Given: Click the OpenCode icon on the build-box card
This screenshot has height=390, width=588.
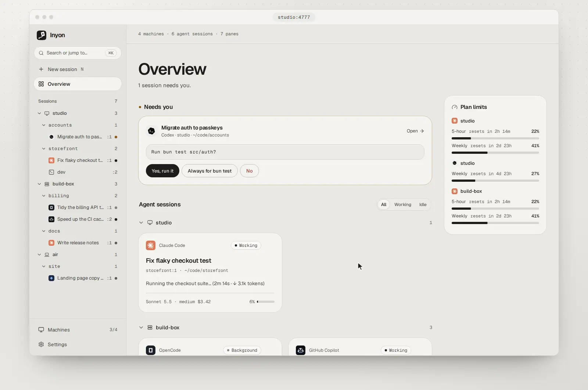Looking at the screenshot, I should coord(151,350).
